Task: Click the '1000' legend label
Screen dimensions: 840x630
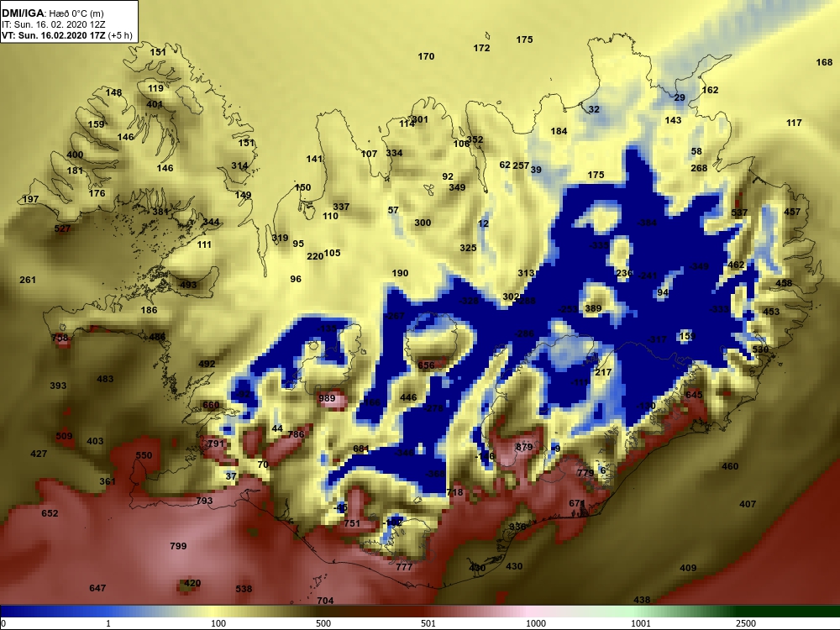Action: [536, 623]
